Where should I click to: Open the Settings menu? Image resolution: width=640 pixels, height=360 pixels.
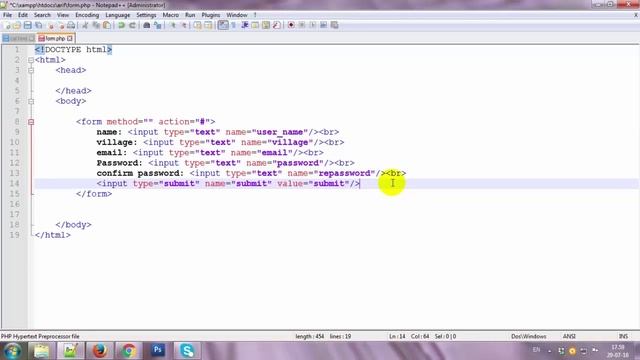[x=146, y=15]
